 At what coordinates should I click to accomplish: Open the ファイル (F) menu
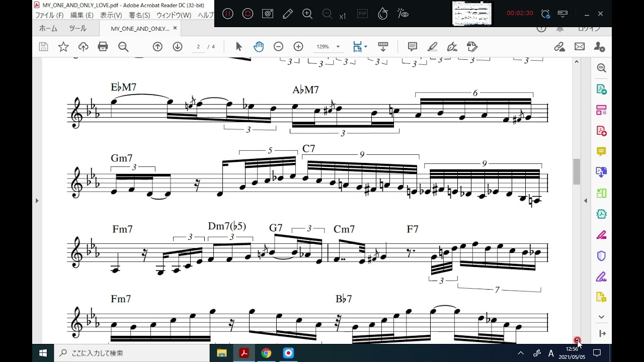(x=49, y=15)
